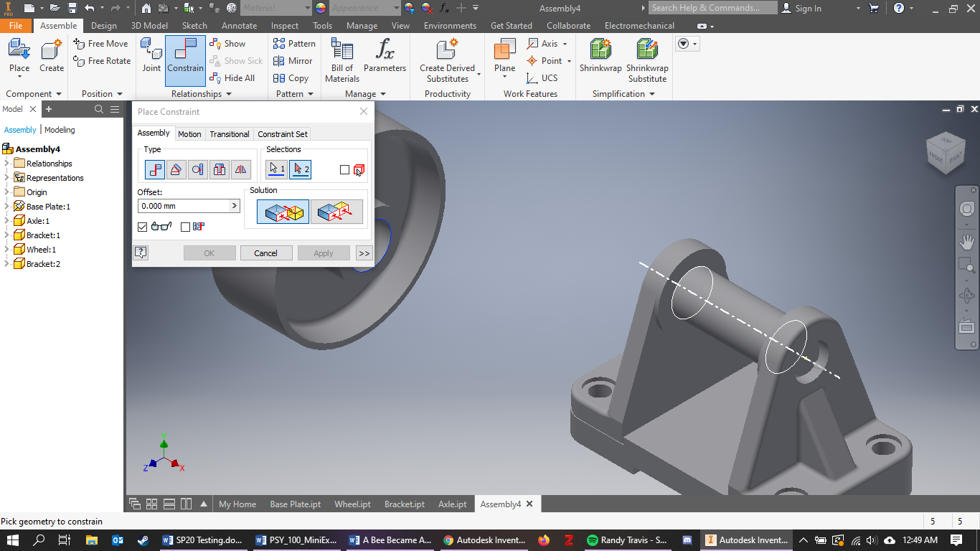Select Axle:1 in the browser

37,221
